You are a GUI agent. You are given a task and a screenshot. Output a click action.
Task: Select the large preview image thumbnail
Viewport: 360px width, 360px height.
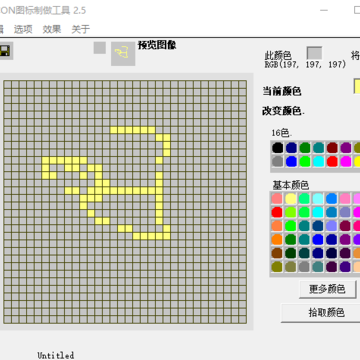123,53
